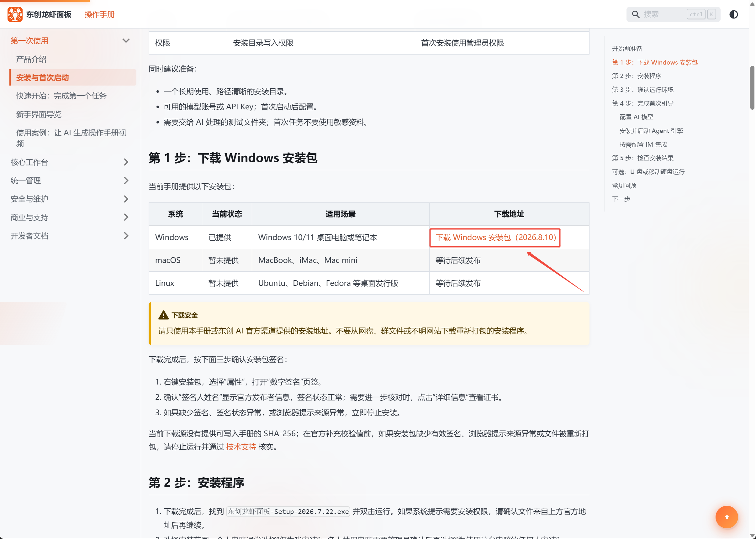Image resolution: width=756 pixels, height=539 pixels.
Task: Click the 下载安全 warning triangle icon
Action: click(163, 315)
